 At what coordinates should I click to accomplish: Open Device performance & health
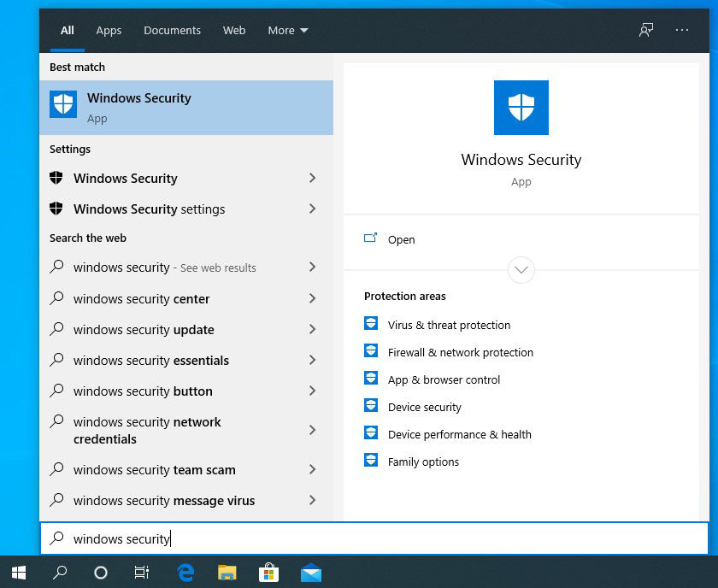pyautogui.click(x=460, y=434)
